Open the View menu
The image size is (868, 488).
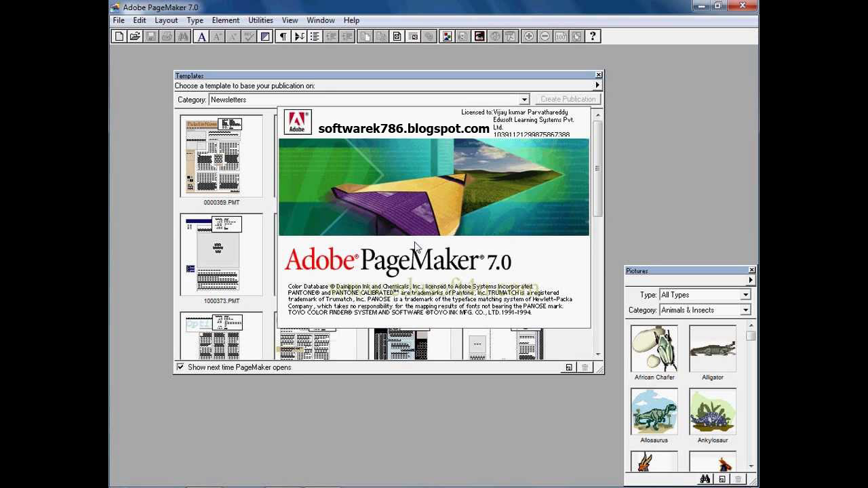[x=290, y=20]
